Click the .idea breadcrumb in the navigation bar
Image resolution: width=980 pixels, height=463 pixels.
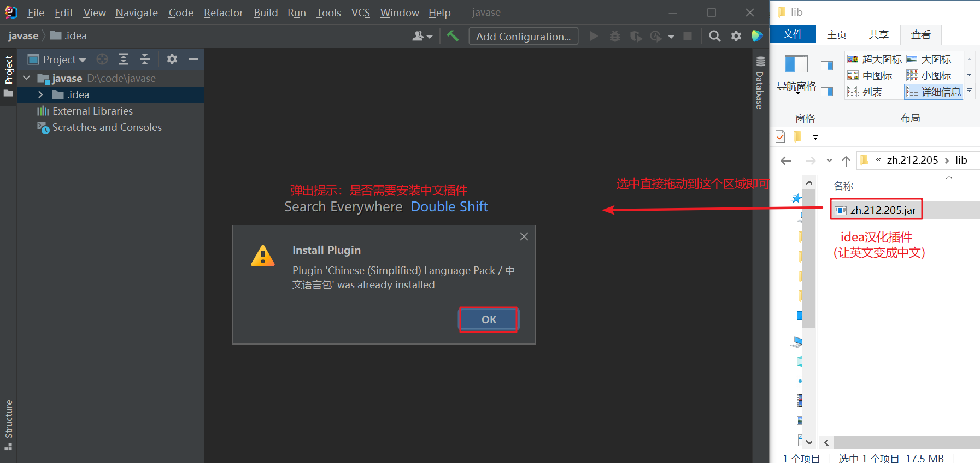tap(68, 35)
